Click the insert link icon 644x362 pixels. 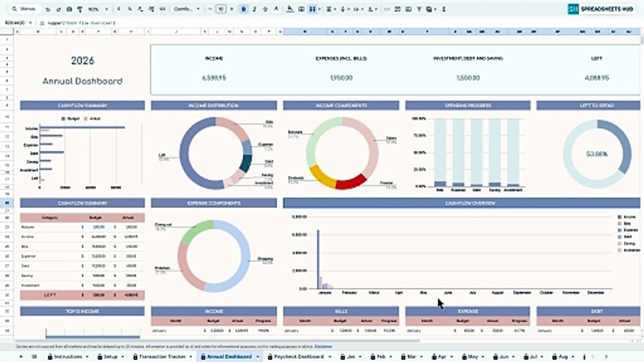tap(387, 9)
